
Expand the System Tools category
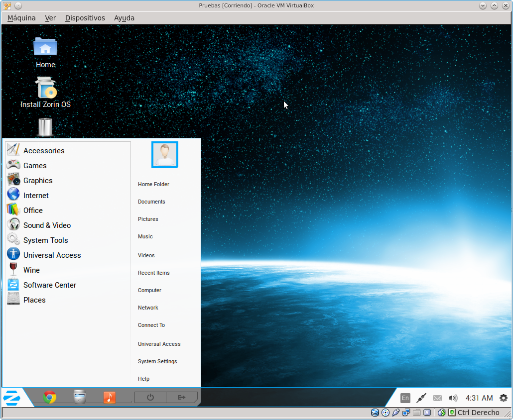point(45,240)
